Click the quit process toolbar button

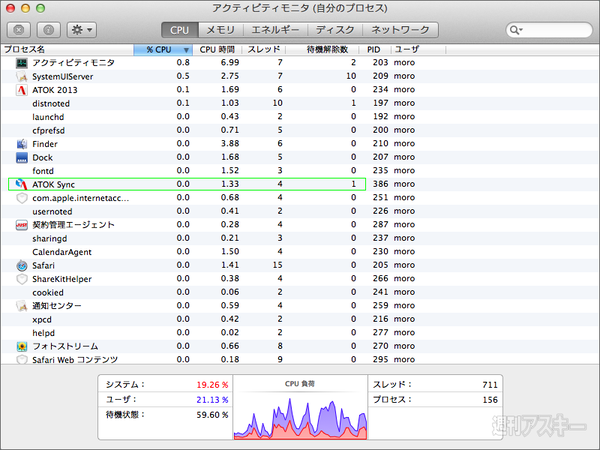point(19,30)
